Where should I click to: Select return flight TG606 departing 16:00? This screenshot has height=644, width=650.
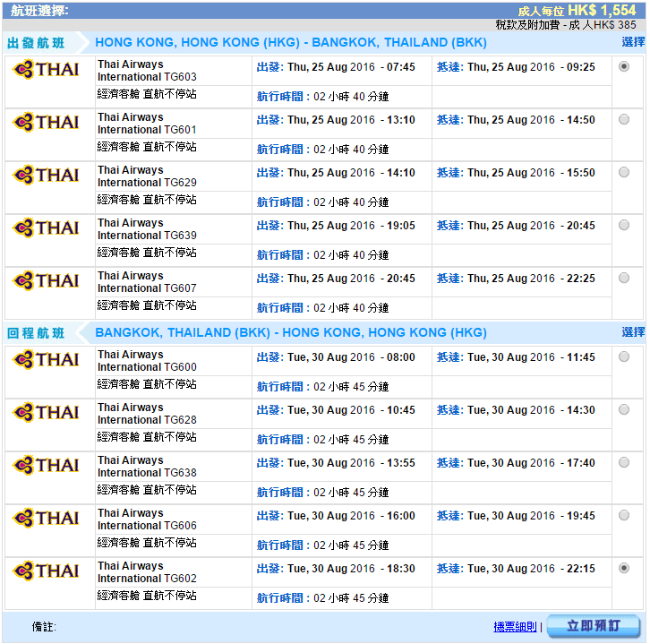[x=624, y=515]
